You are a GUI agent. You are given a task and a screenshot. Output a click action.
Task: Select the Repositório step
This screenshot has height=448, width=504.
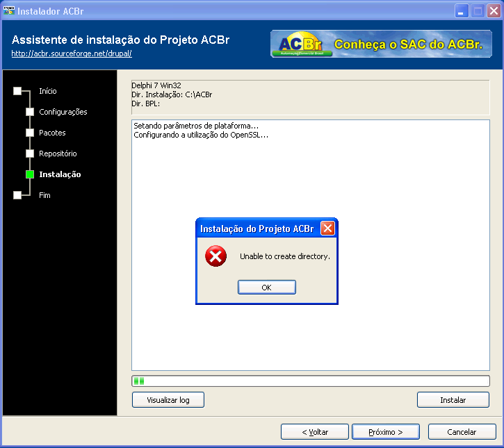pos(58,154)
